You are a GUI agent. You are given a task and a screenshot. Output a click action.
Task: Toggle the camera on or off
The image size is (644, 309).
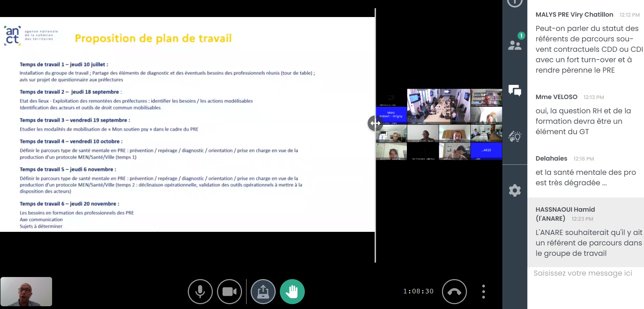click(229, 292)
